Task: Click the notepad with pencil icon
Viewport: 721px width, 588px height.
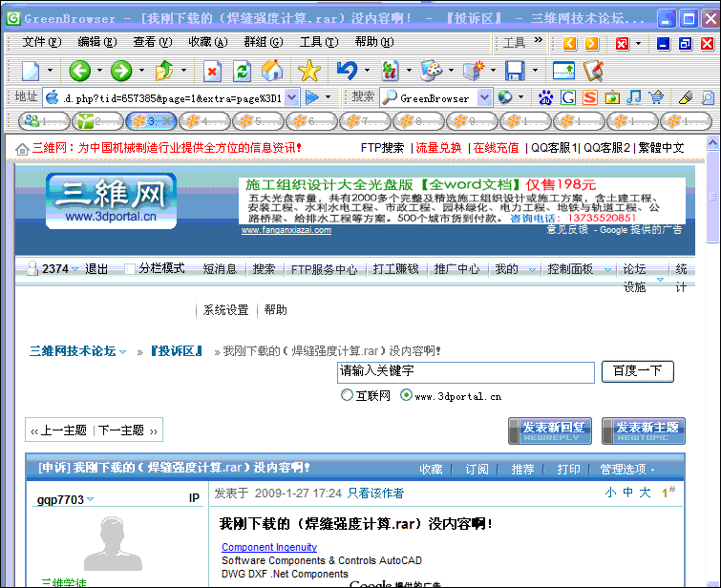Action: pyautogui.click(x=593, y=71)
